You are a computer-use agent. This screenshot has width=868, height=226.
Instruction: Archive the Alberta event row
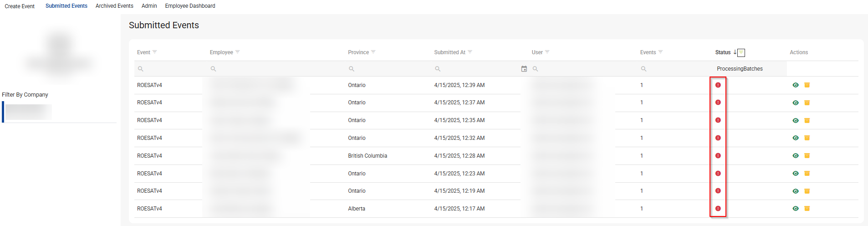pos(807,209)
